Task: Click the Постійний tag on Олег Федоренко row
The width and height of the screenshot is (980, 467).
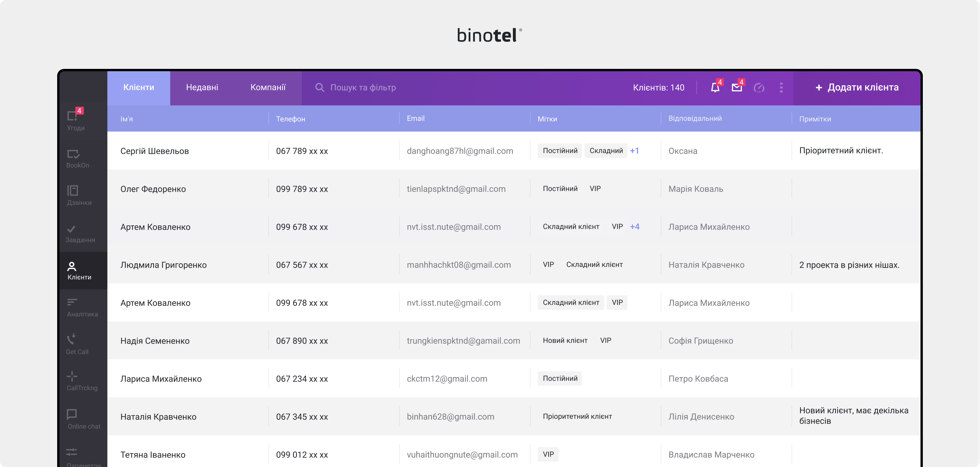Action: tap(560, 189)
